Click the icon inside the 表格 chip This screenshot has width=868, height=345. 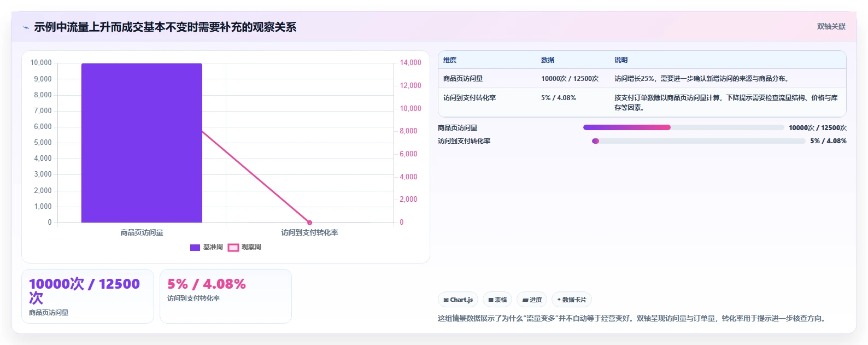(491, 300)
